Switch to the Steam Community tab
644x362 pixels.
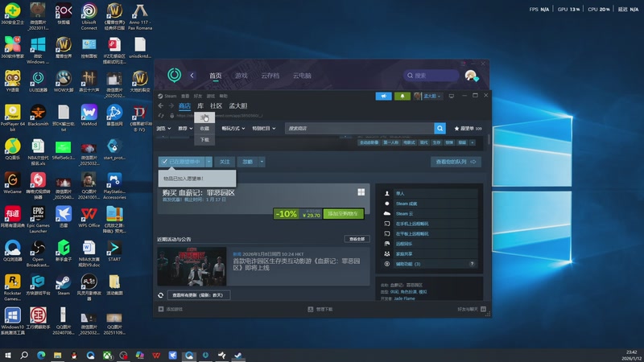216,106
